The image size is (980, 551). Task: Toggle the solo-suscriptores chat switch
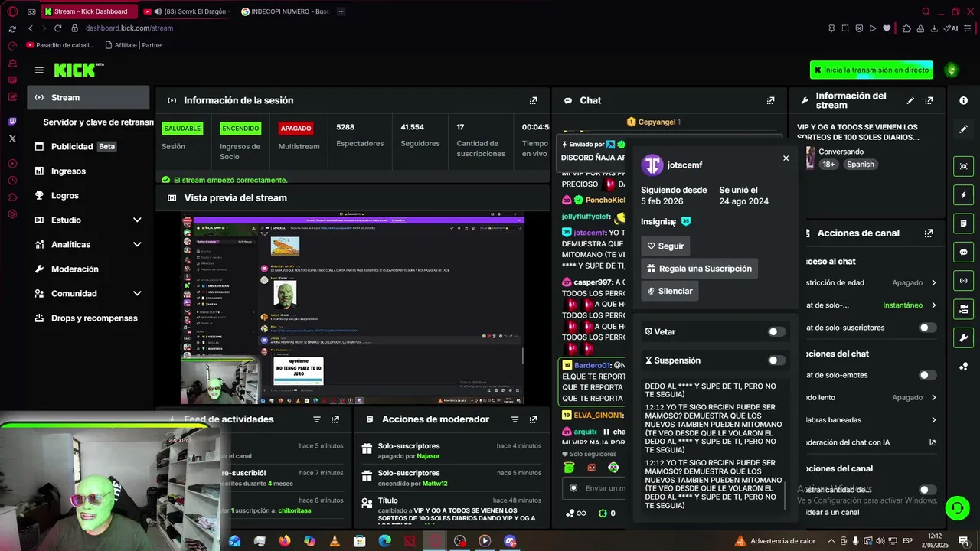(927, 328)
